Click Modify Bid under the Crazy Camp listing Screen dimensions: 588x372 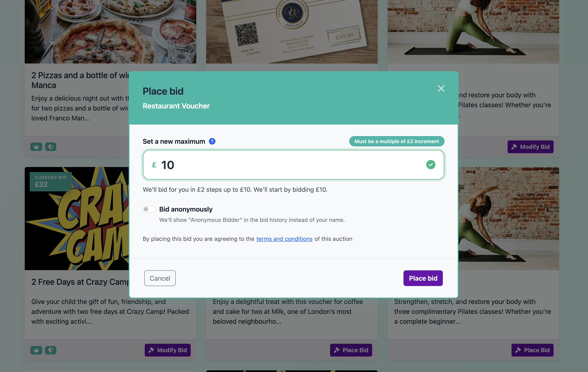pos(167,350)
